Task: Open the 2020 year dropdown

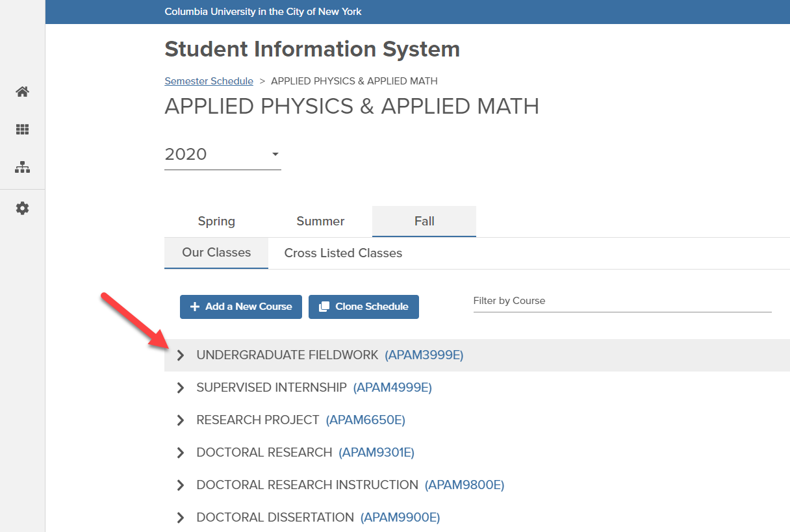Action: point(223,155)
